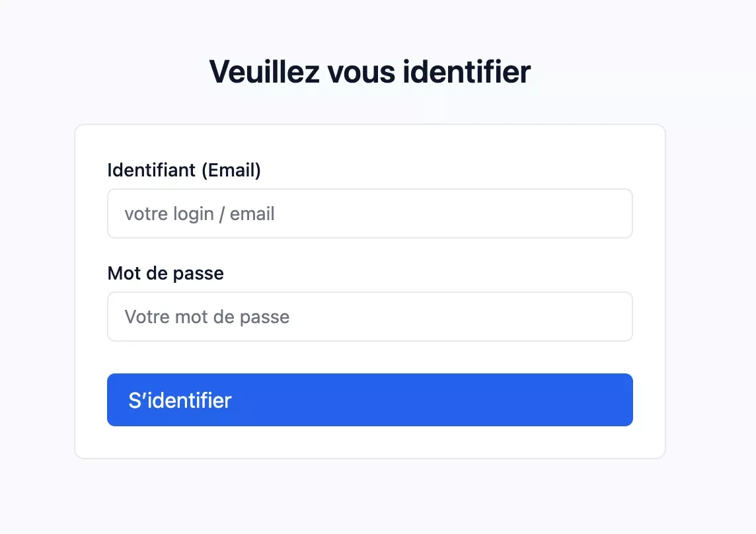The height and width of the screenshot is (534, 756).
Task: Click the "(Email)" text in the label
Action: tap(231, 171)
